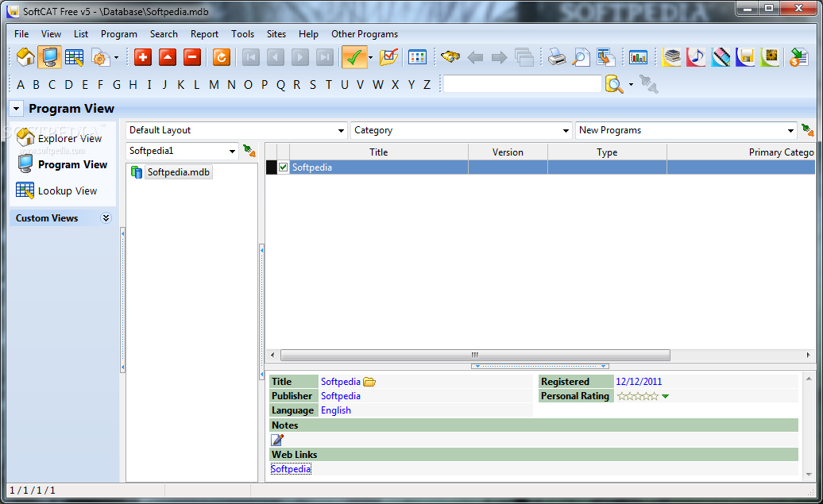This screenshot has height=504, width=823.
Task: Open the Report menu
Action: coord(204,34)
